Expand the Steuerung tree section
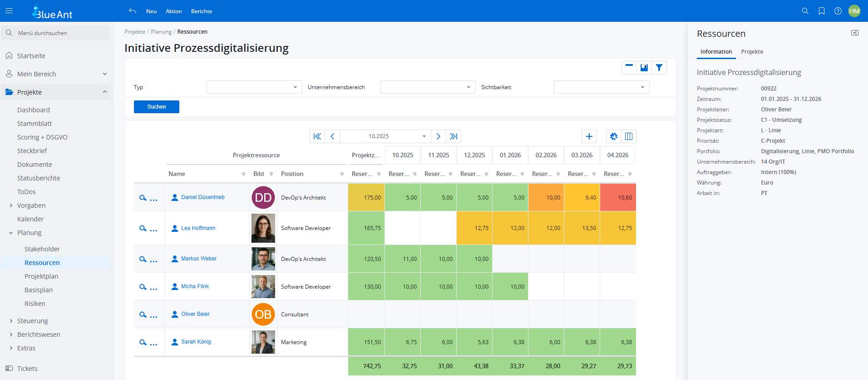 pyautogui.click(x=11, y=321)
